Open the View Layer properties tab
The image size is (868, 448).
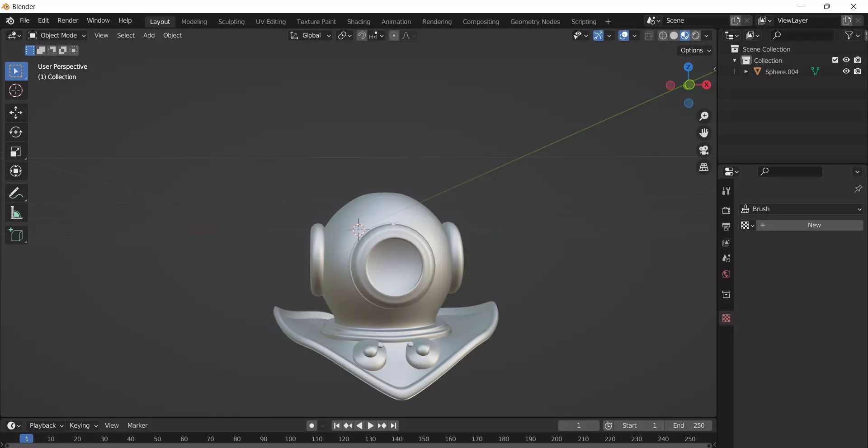(x=726, y=243)
